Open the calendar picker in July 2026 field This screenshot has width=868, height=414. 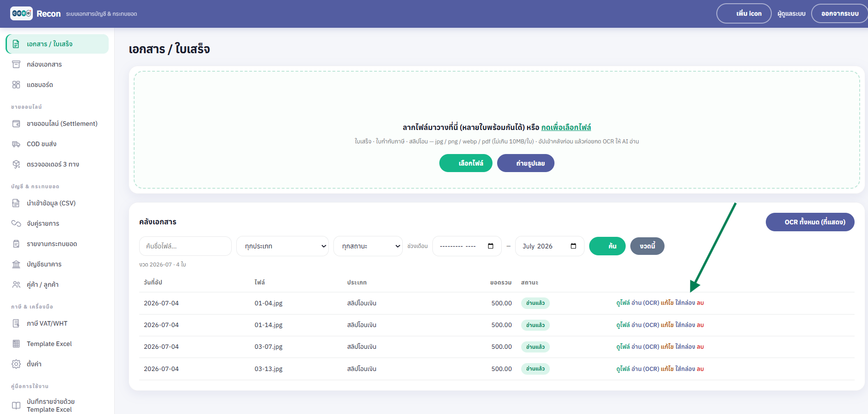click(573, 246)
